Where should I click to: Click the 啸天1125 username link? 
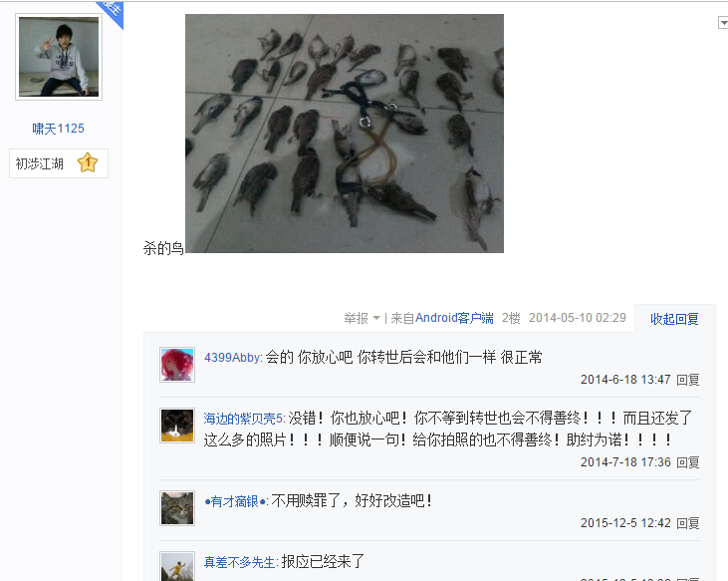point(58,129)
